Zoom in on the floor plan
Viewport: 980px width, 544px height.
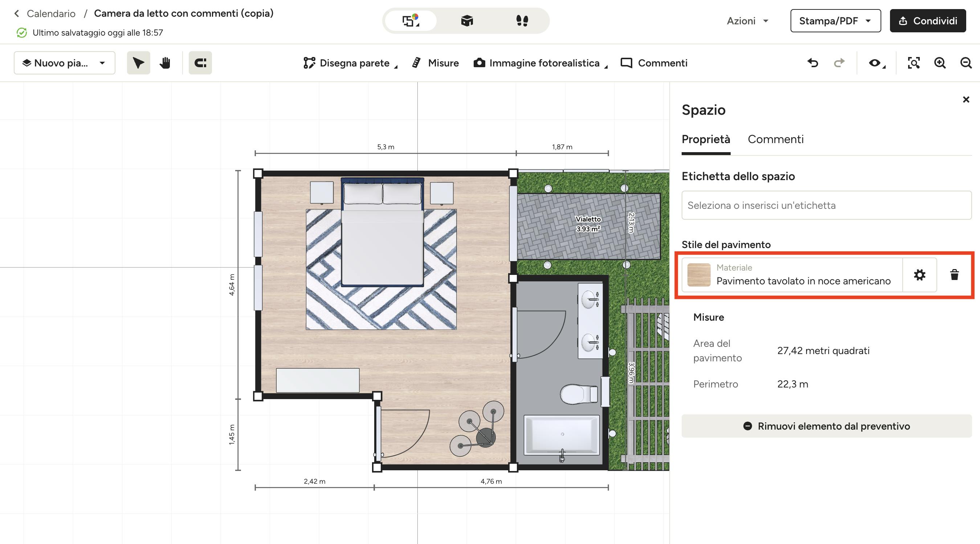point(940,63)
